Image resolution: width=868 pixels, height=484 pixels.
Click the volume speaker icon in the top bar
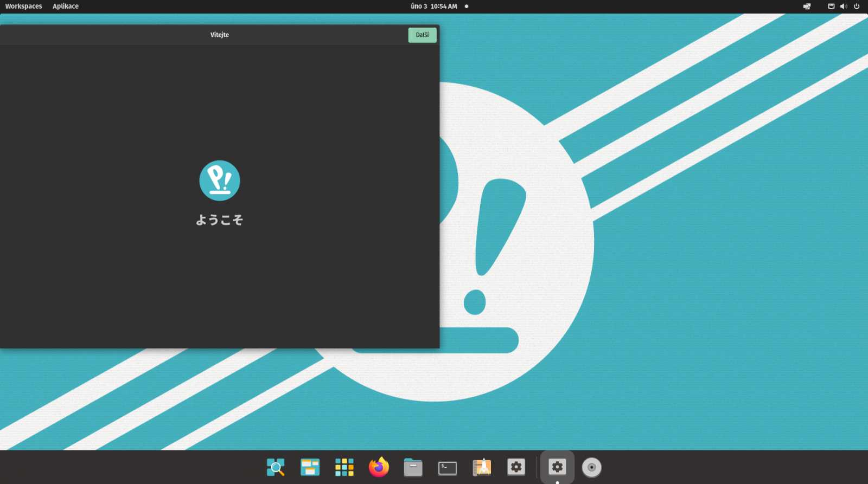(x=844, y=7)
